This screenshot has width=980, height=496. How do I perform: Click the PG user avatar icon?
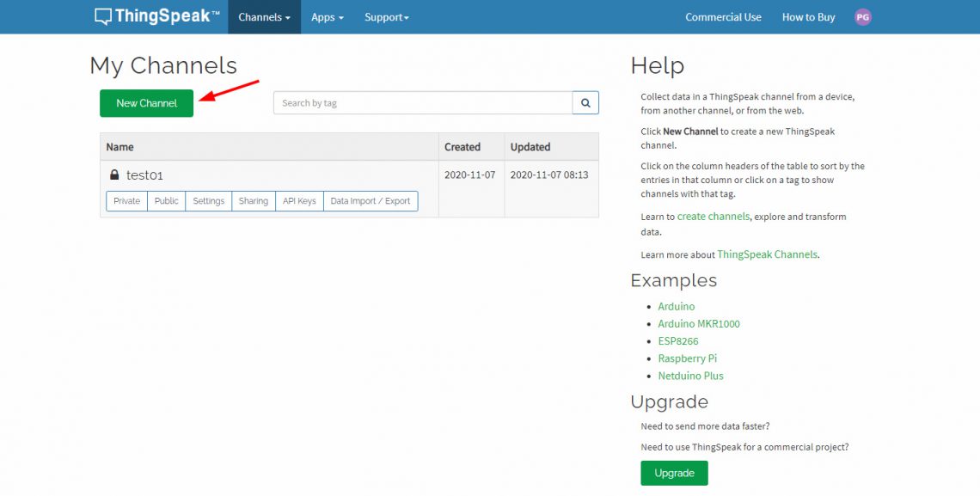point(862,17)
